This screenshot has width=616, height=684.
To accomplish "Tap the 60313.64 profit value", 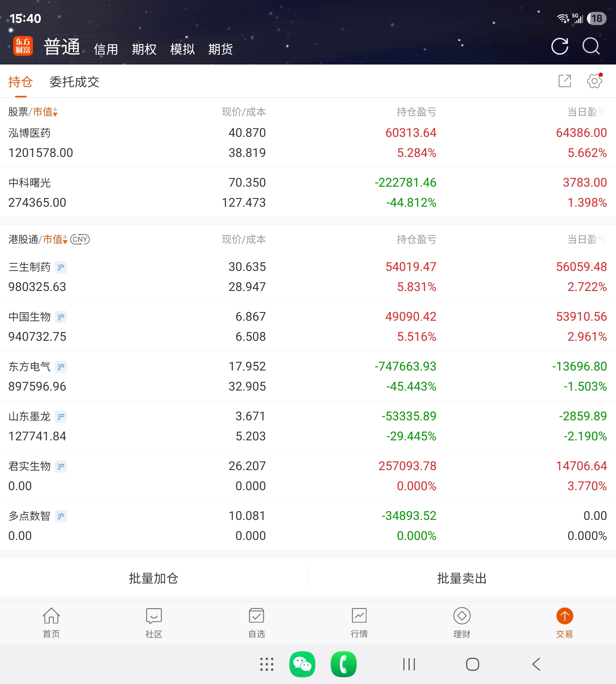I will (411, 133).
